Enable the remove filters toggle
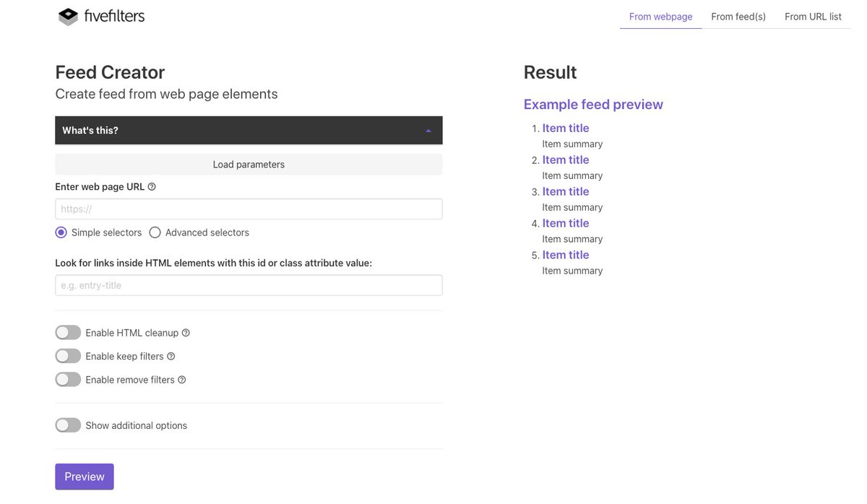Screen dimensions: 867x504 pyautogui.click(x=67, y=378)
